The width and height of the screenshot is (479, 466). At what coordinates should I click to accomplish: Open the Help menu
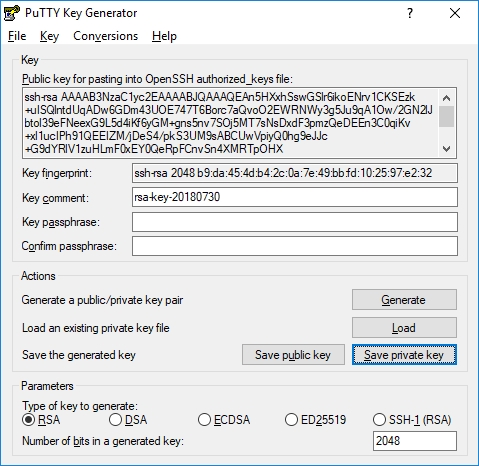pos(164,36)
